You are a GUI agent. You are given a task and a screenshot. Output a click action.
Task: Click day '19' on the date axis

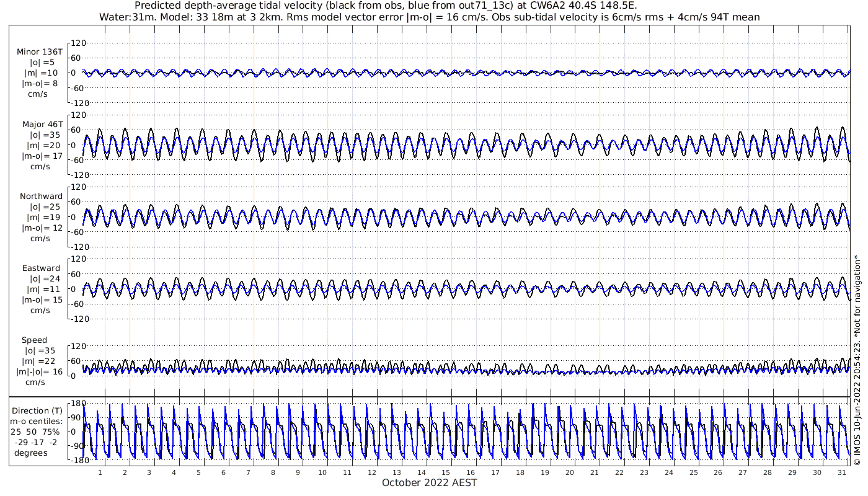point(545,472)
